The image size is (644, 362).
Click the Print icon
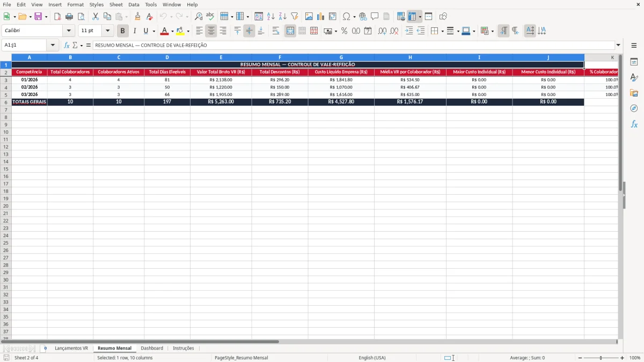tap(69, 17)
